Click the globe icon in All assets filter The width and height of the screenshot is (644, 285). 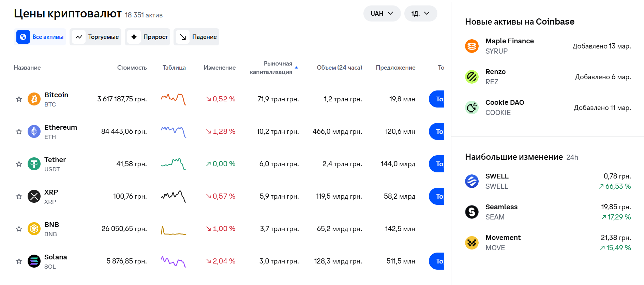point(23,37)
